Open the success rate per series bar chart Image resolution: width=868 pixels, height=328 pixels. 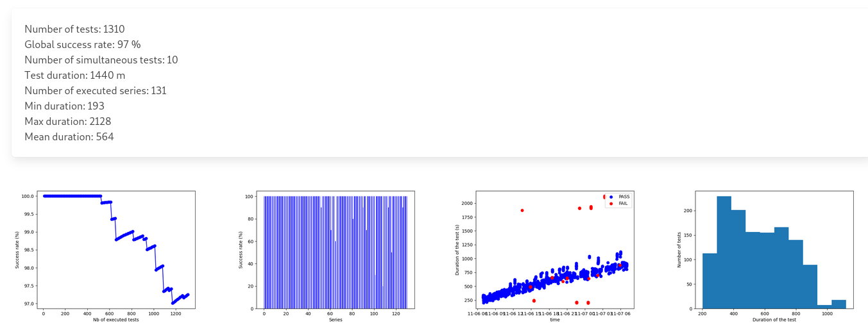[x=327, y=256]
